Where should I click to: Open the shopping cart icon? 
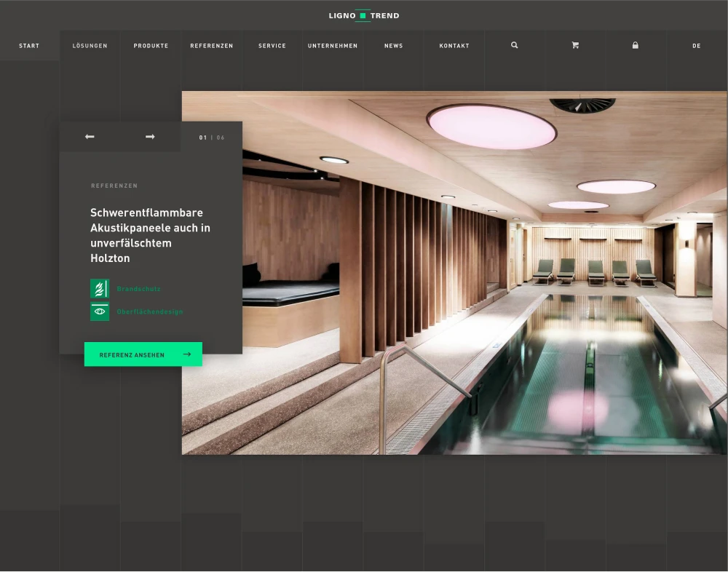pyautogui.click(x=575, y=45)
